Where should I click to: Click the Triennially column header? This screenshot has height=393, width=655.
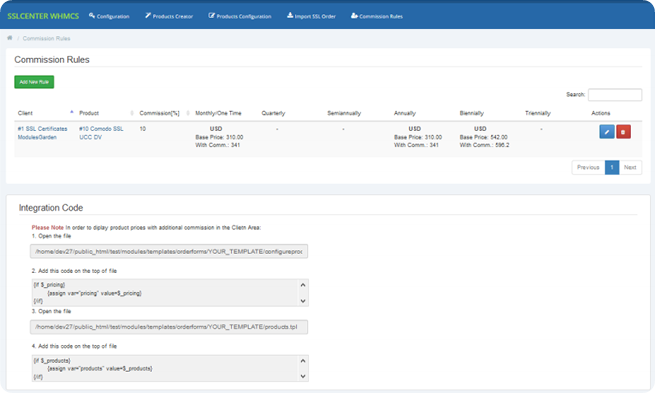pyautogui.click(x=538, y=113)
